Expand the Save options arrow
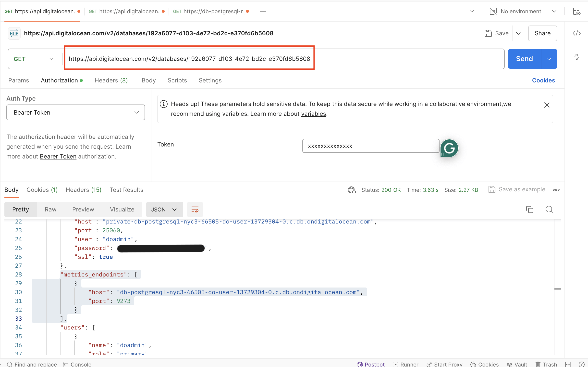Screen dimensions: 588x367 pyautogui.click(x=518, y=33)
